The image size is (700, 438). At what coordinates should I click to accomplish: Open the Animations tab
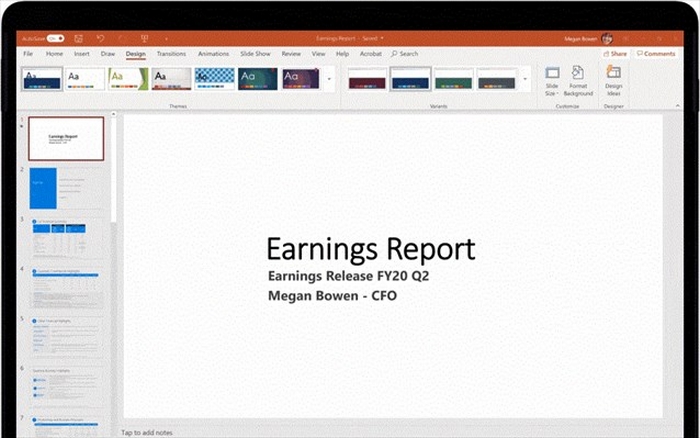click(213, 54)
